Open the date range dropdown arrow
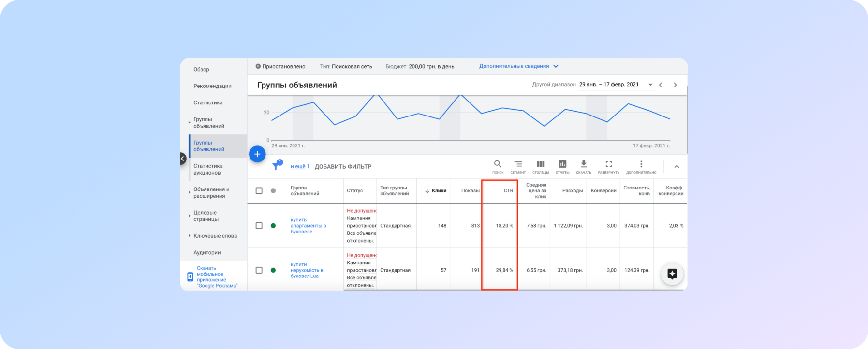 (x=650, y=85)
